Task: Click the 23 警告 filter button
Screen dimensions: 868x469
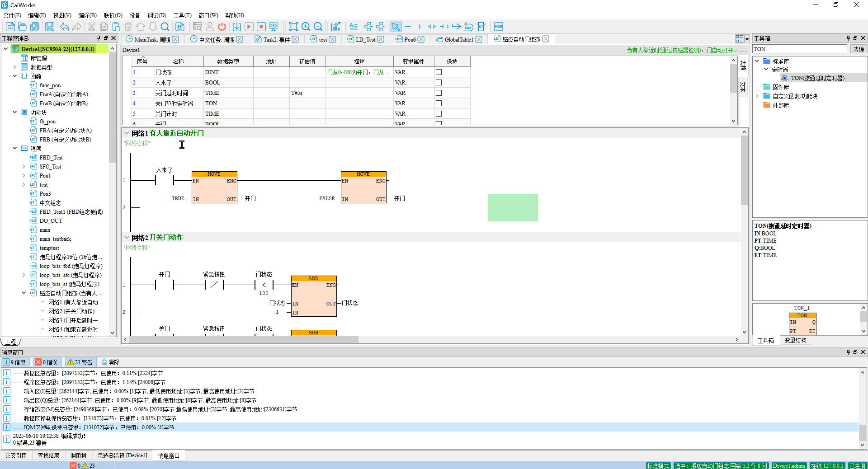Action: pos(80,362)
